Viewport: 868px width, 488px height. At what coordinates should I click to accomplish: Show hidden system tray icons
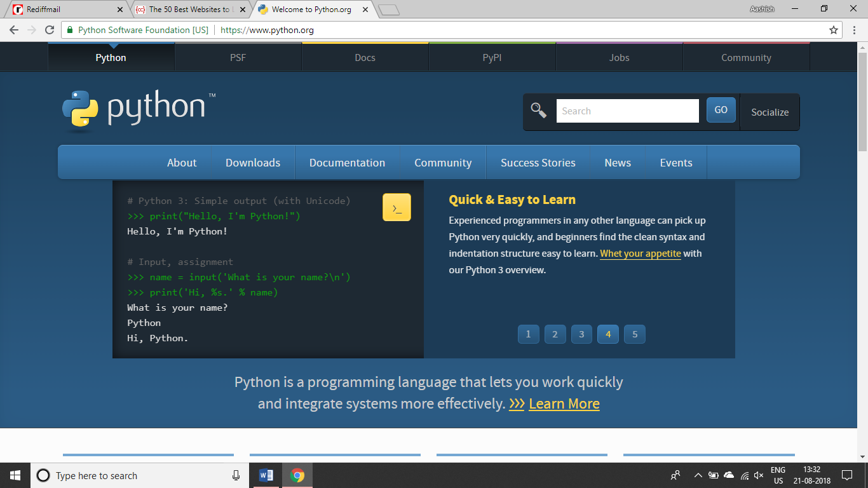pyautogui.click(x=698, y=475)
